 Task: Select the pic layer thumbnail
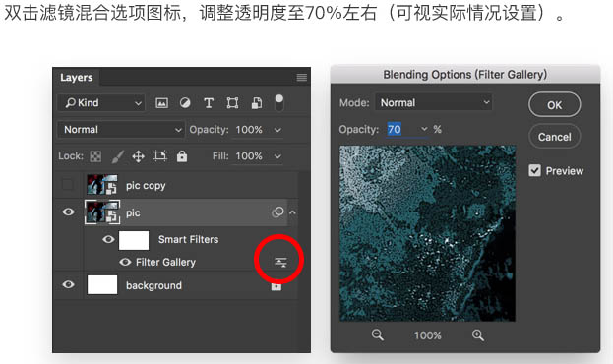tap(102, 212)
